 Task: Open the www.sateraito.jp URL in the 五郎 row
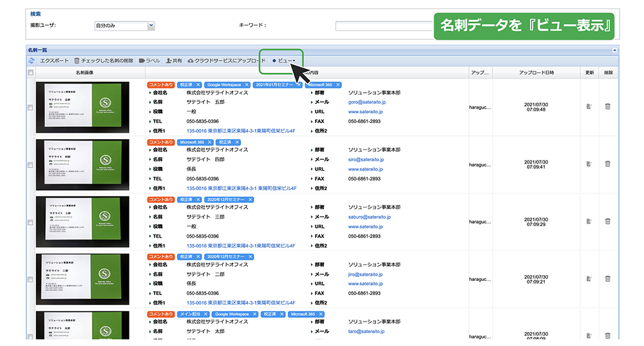coord(366,111)
